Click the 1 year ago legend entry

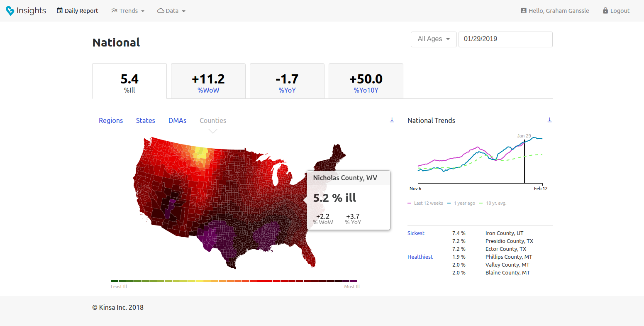point(461,203)
